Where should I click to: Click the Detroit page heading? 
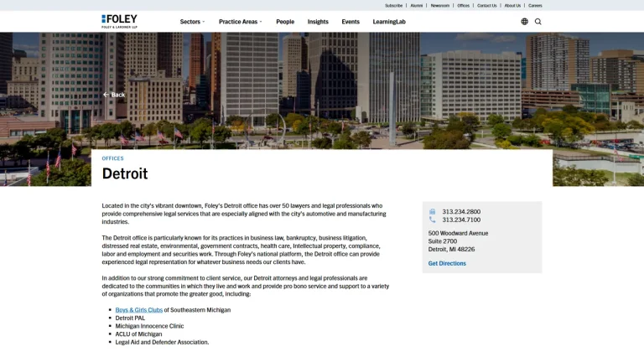[125, 173]
